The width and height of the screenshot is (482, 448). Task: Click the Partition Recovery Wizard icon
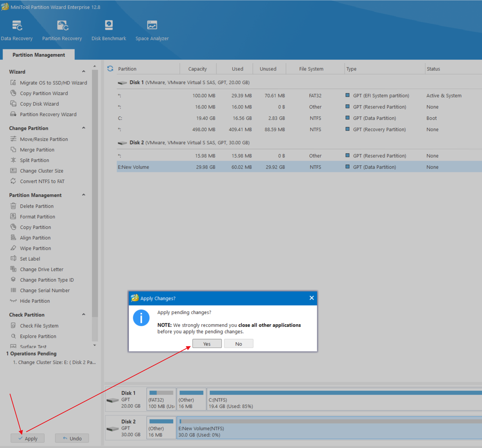(13, 114)
